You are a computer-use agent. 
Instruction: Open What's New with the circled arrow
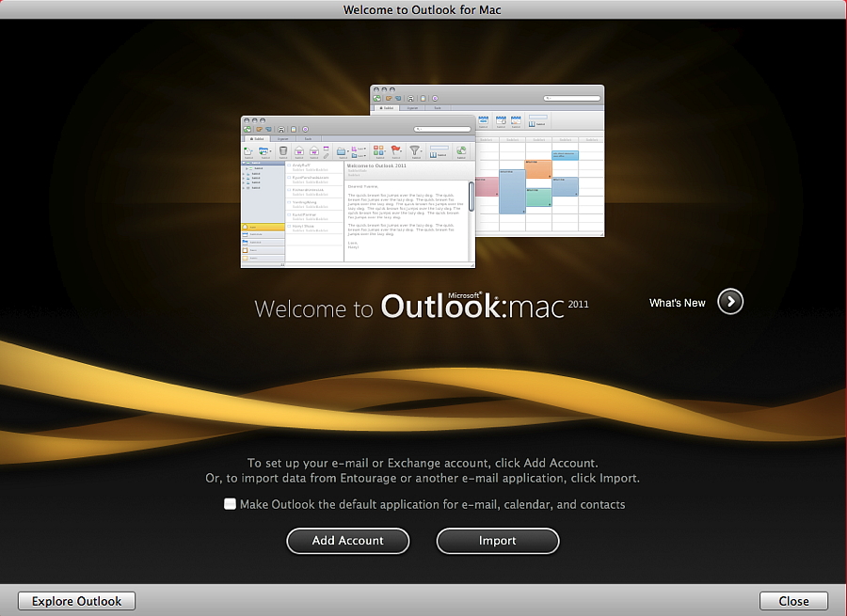[730, 302]
